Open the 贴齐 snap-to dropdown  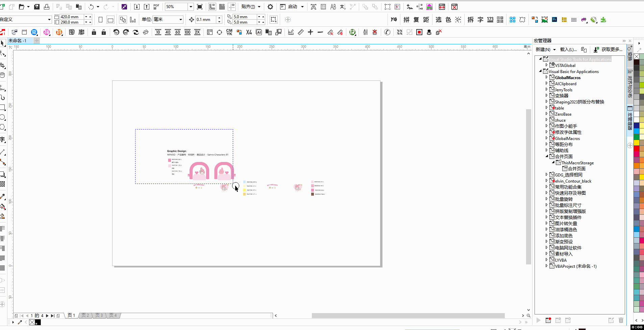pyautogui.click(x=259, y=7)
